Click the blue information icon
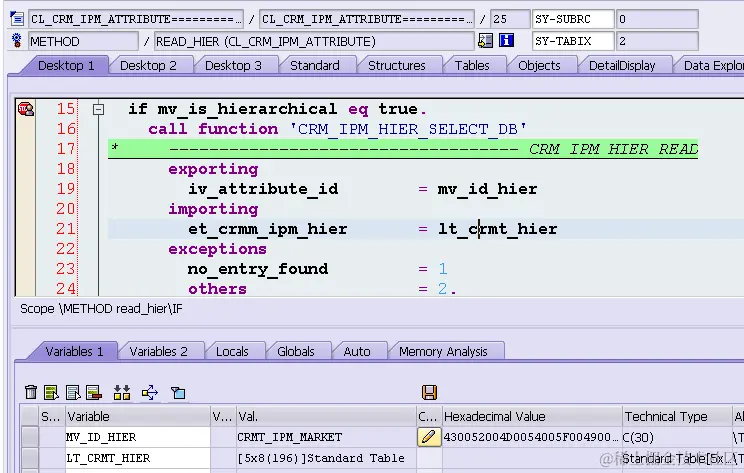The height and width of the screenshot is (473, 744). click(x=506, y=41)
